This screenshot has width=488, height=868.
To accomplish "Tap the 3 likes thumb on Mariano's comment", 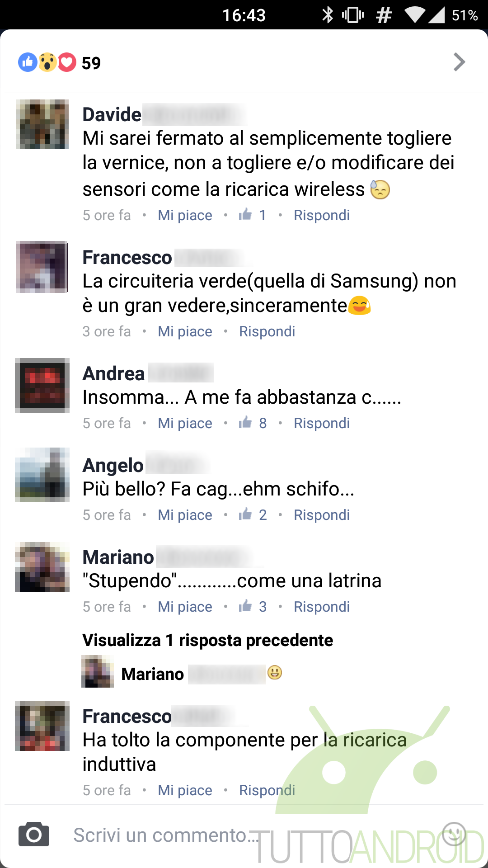I will pyautogui.click(x=253, y=607).
